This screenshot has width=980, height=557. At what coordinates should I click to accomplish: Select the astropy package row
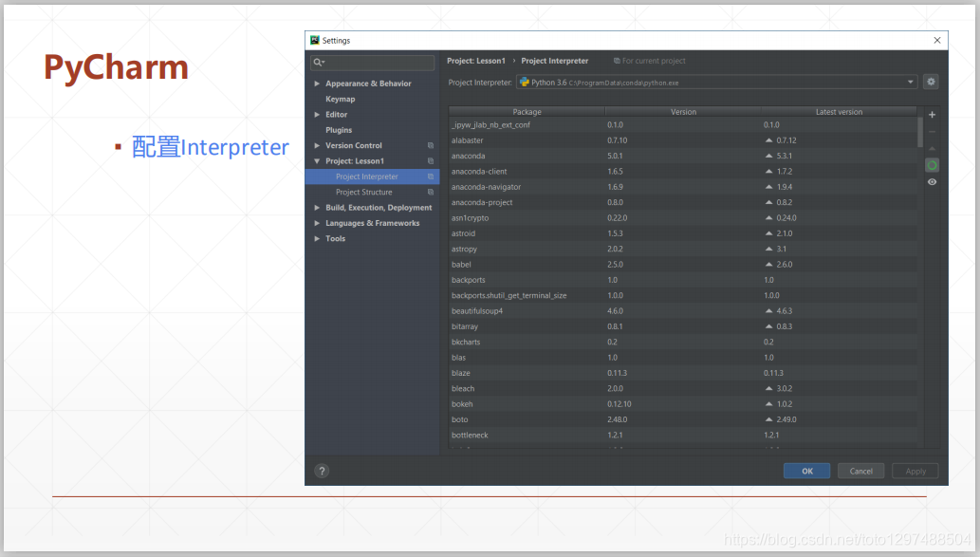coord(682,250)
